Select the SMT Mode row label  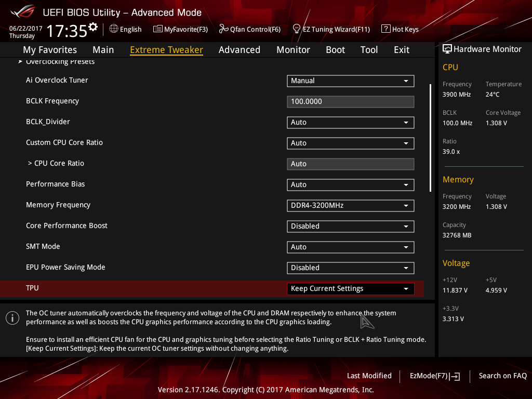coord(43,246)
